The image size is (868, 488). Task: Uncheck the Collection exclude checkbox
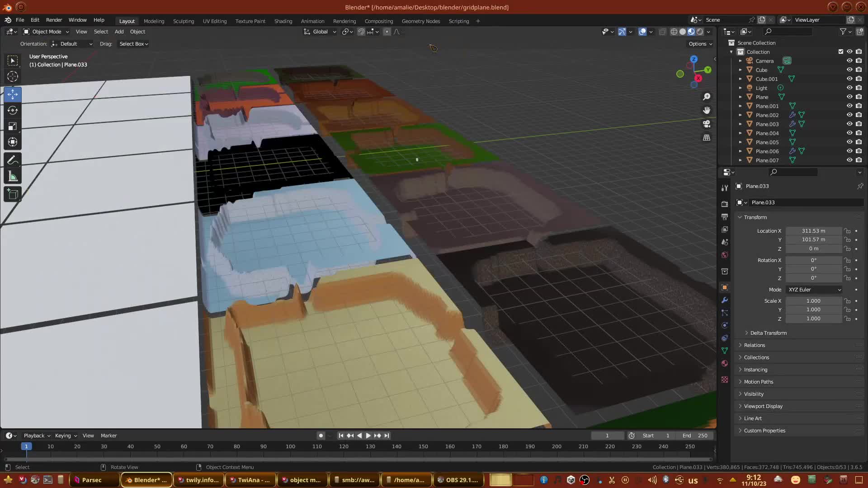tap(841, 52)
